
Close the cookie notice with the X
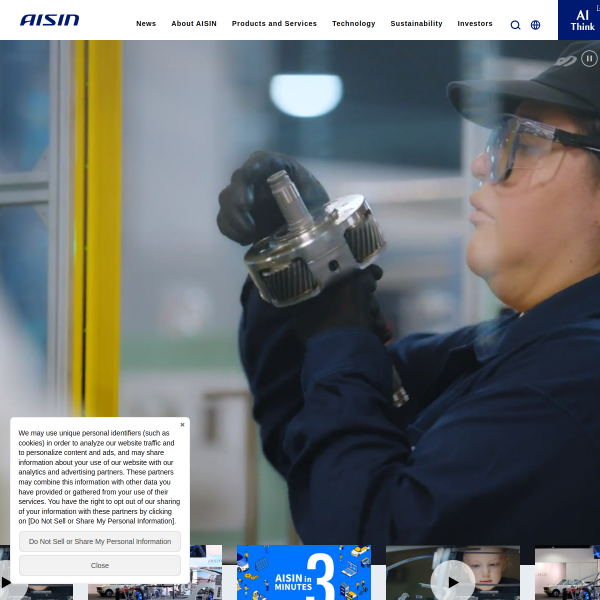point(182,424)
